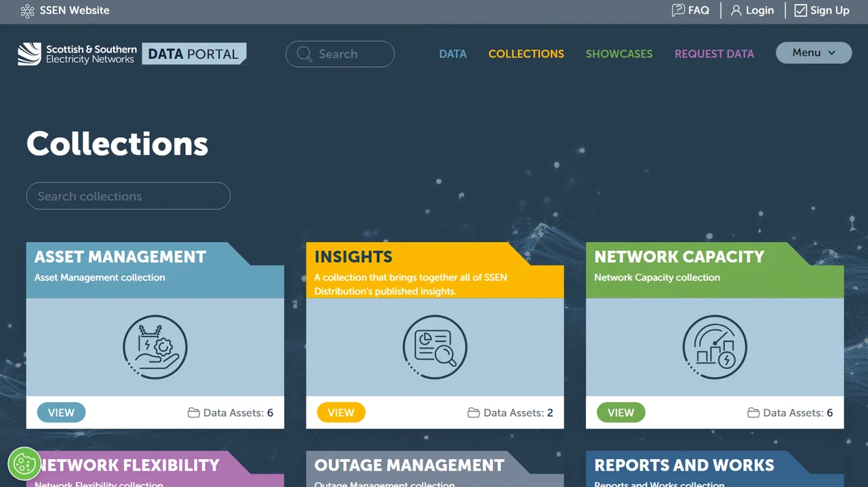Open the Outage Management collection heading
The height and width of the screenshot is (487, 868).
pos(409,465)
